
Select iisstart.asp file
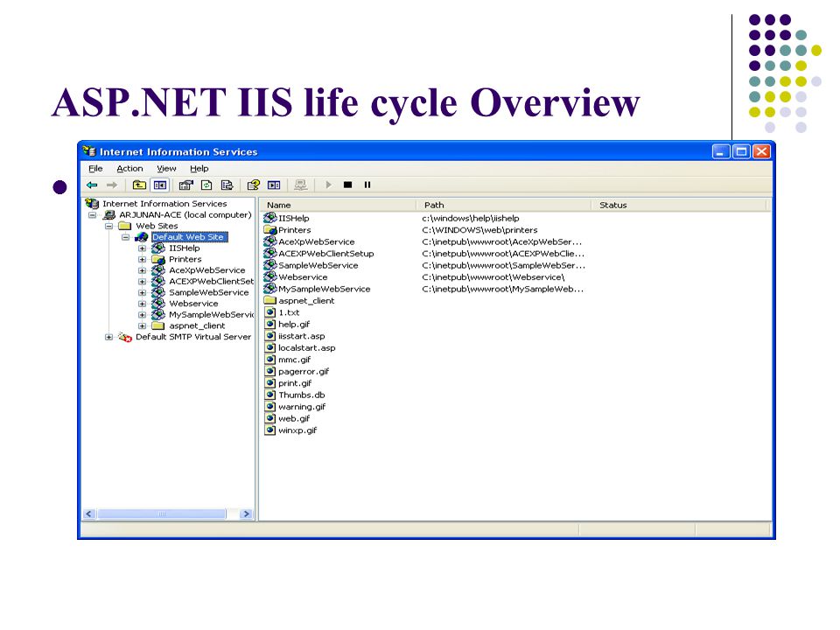tap(302, 336)
